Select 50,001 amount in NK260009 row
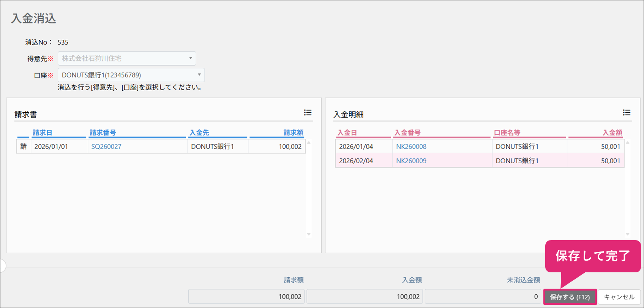 595,161
